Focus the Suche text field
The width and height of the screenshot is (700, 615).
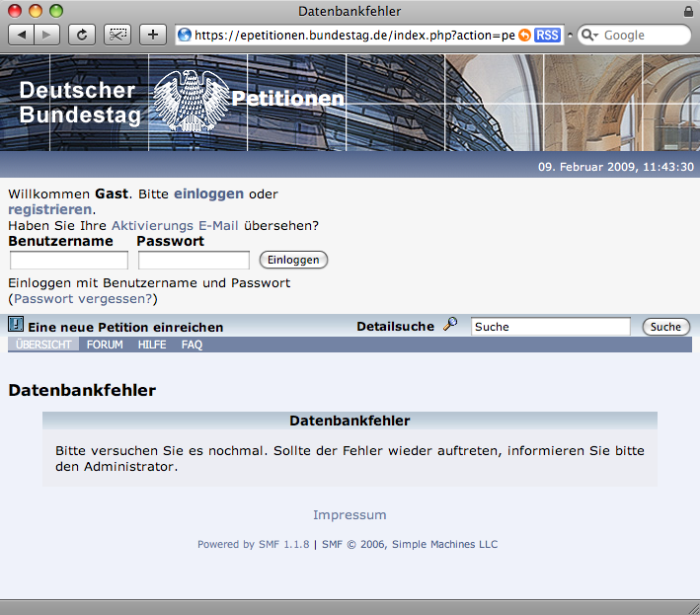[x=551, y=327]
